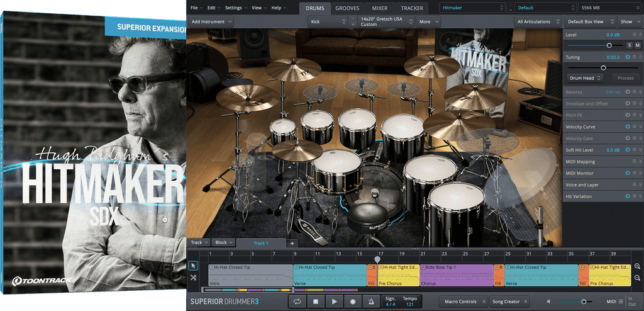Open the All Articulations dropdown
Viewport: 644px width, 311px height.
click(x=538, y=22)
